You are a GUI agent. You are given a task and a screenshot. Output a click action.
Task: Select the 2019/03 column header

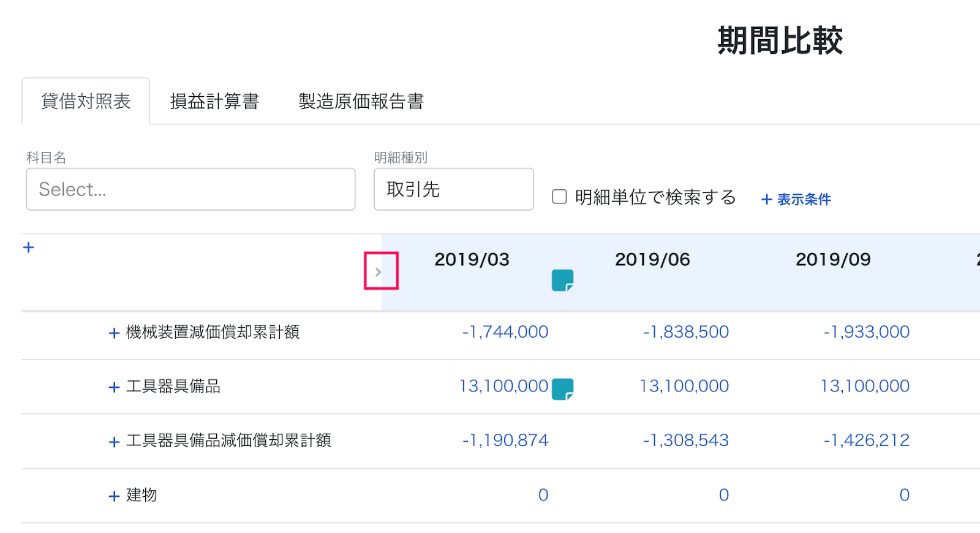[472, 260]
